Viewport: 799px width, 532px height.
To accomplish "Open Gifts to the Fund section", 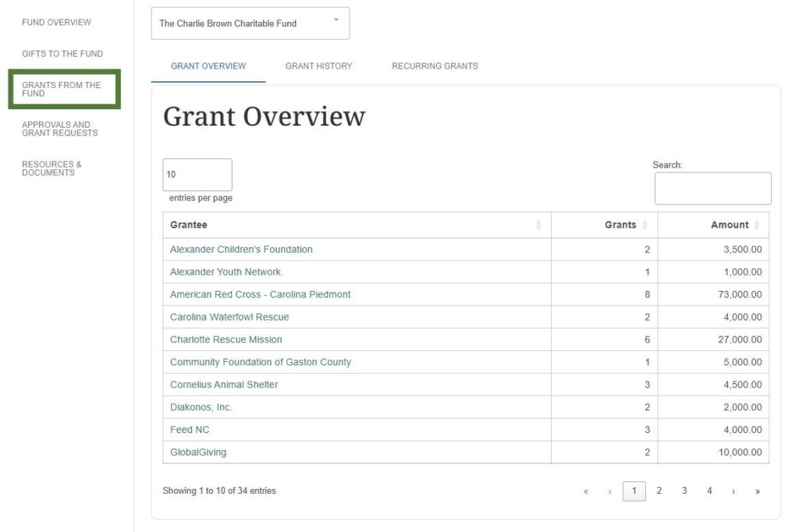I will coord(62,54).
